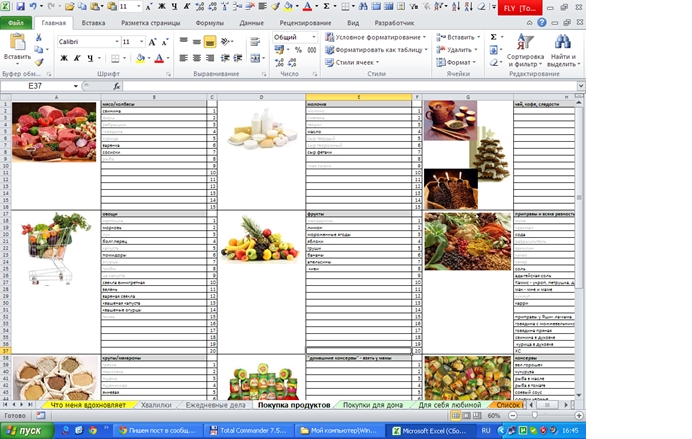692x439 pixels.
Task: Toggle bold formatting with Ж button
Action: [x=64, y=58]
